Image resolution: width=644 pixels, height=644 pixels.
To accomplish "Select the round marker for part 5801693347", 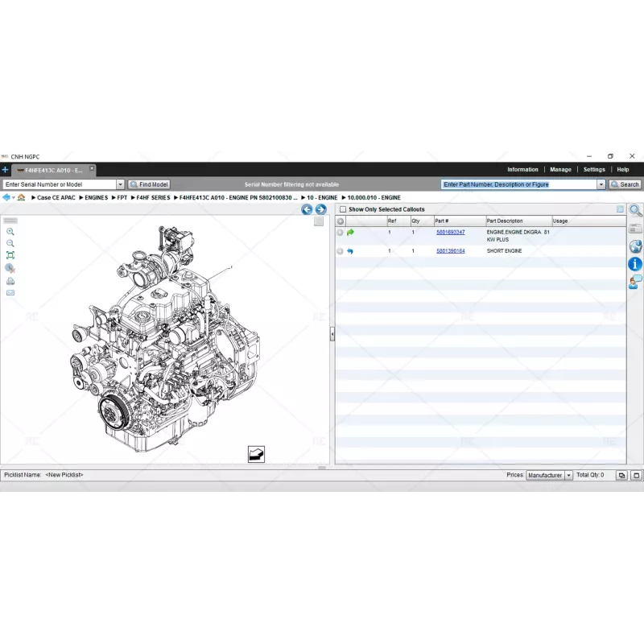I will [340, 233].
